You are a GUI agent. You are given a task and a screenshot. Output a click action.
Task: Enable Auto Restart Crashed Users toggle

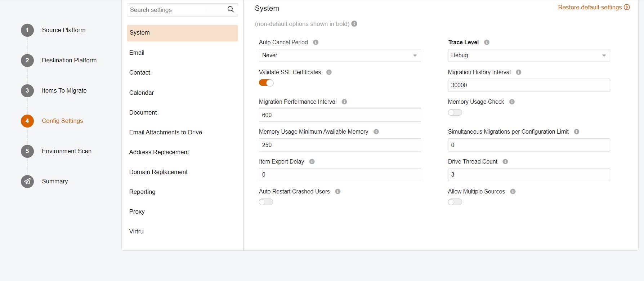[x=266, y=202]
